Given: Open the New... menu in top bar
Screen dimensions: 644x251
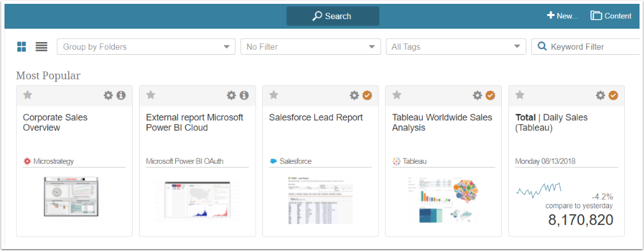Looking at the screenshot, I should pos(562,16).
